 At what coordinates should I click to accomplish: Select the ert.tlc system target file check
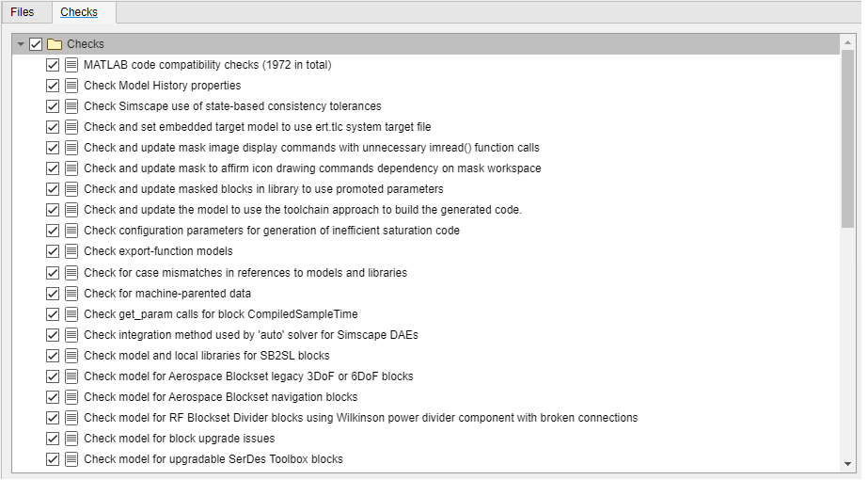pos(257,127)
